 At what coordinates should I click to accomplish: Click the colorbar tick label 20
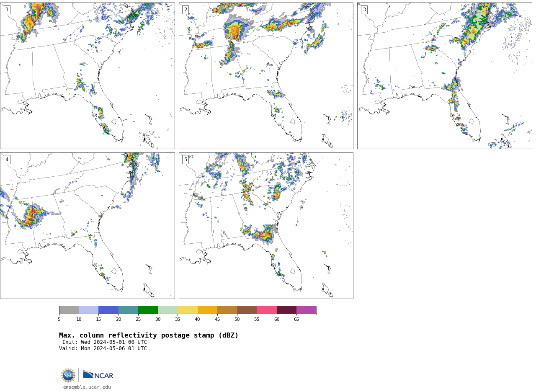click(119, 320)
